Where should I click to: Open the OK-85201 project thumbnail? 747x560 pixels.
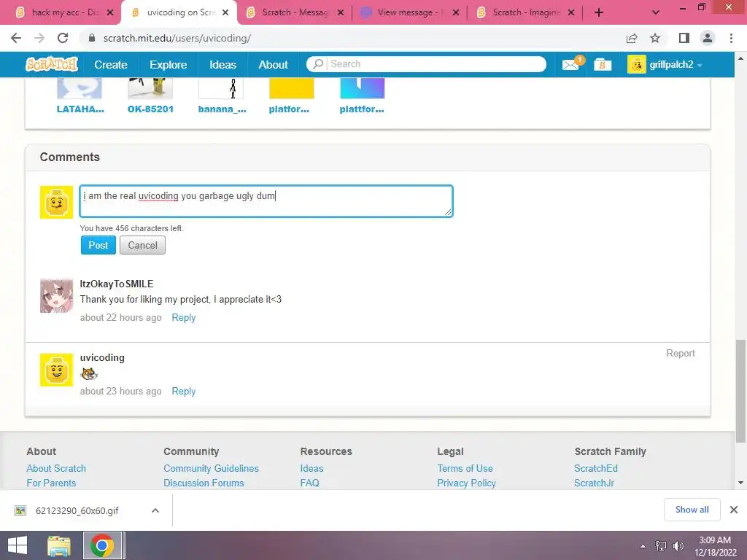(x=150, y=88)
